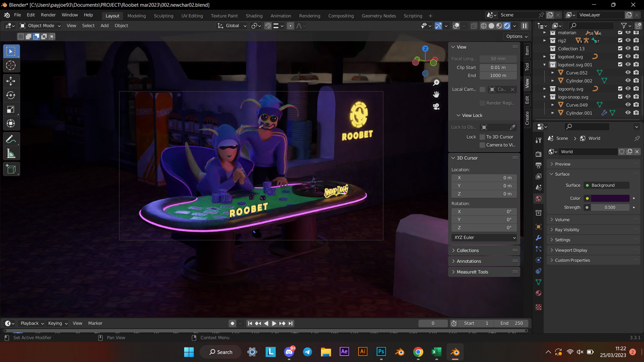Click the Focal Length 50 mm field
Viewport: 644px width, 362px height.
(498, 59)
